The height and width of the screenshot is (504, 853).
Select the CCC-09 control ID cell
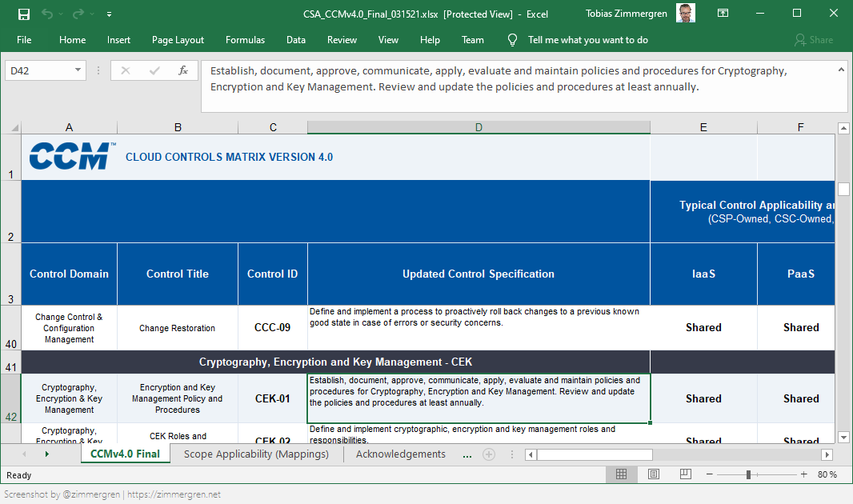(272, 328)
